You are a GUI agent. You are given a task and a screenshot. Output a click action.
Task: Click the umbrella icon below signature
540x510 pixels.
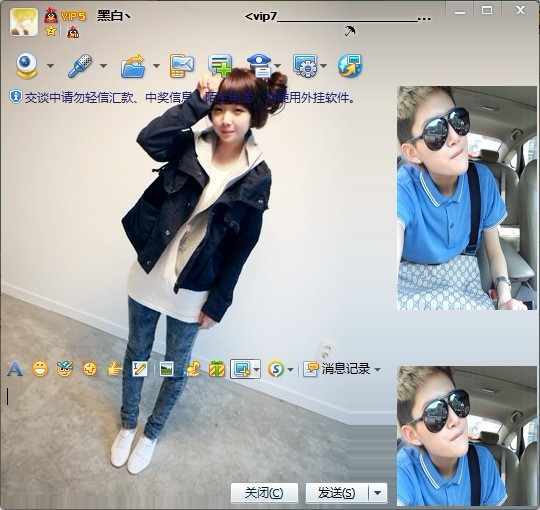(x=350, y=31)
